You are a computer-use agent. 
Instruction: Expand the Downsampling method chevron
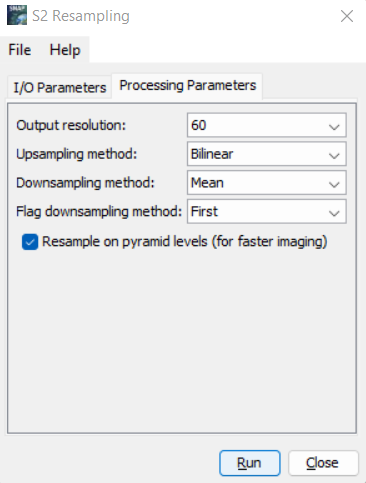coord(334,184)
